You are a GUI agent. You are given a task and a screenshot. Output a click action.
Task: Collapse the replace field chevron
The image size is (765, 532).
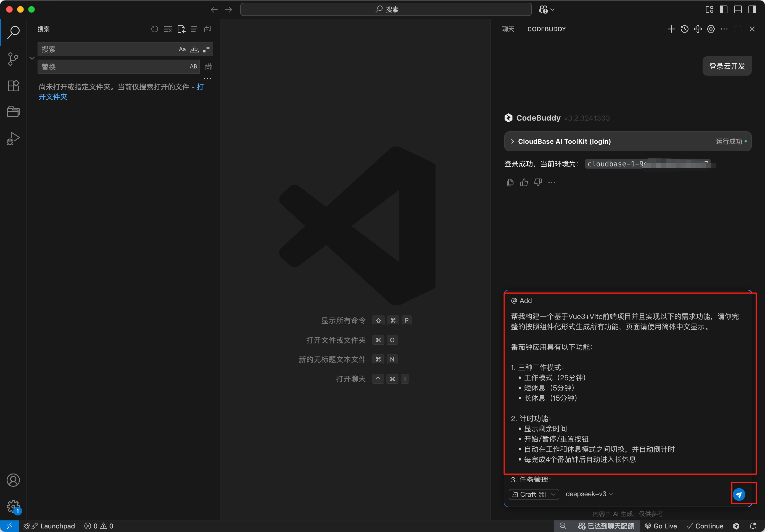32,58
